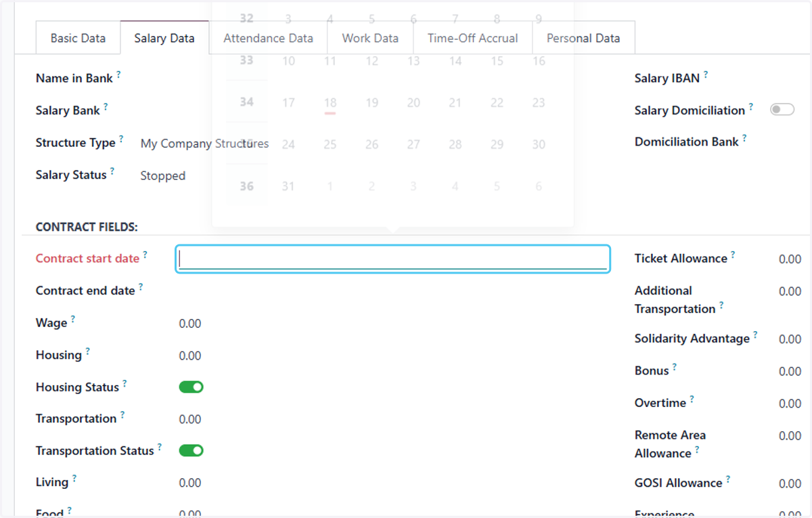
Task: Show GOSI Allowance help tooltip icon
Action: pyautogui.click(x=728, y=479)
